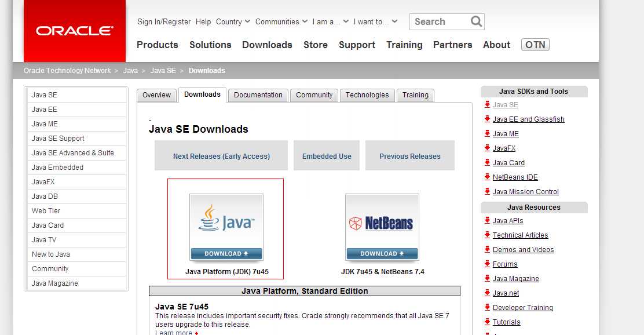Click the Embedded Use button
The width and height of the screenshot is (644, 335).
(x=327, y=156)
